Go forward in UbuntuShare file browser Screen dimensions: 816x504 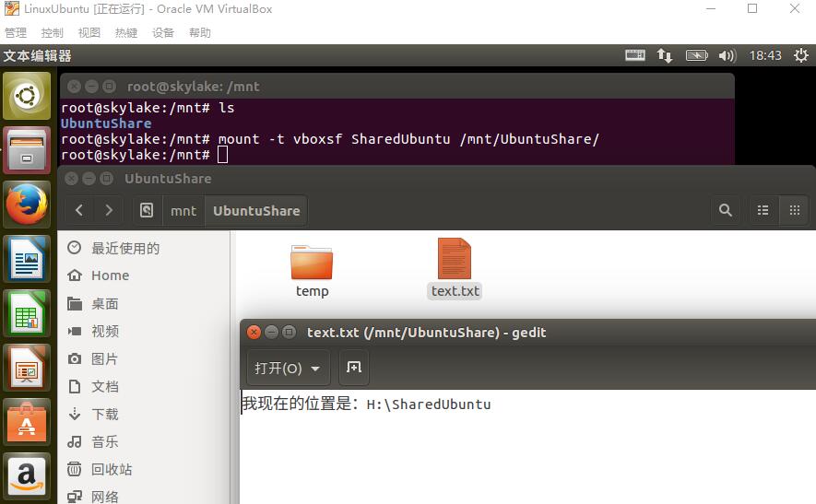pos(109,210)
